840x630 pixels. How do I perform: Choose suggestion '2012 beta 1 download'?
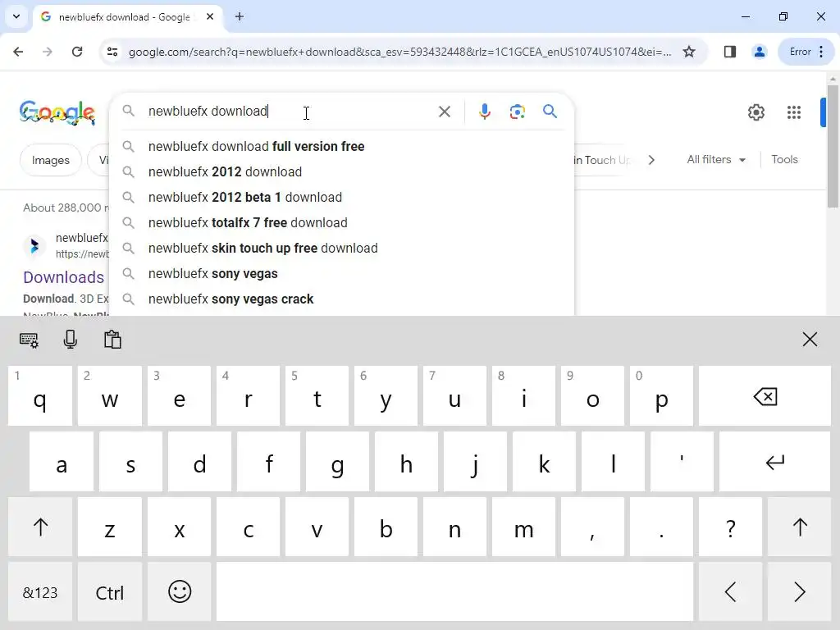[341, 197]
